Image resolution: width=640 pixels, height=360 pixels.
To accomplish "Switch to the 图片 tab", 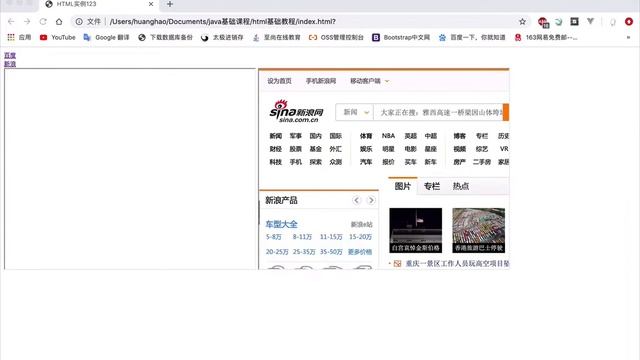I will pos(403,186).
